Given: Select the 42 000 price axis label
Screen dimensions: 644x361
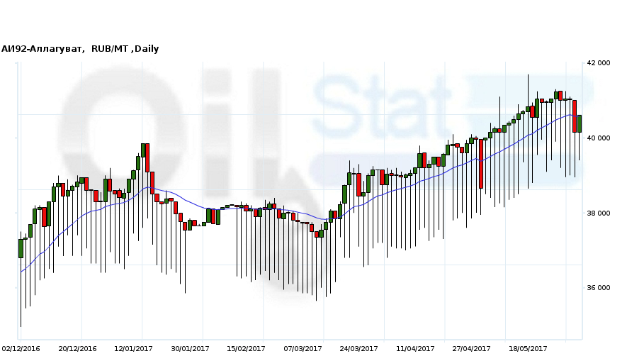Looking at the screenshot, I should click(x=598, y=63).
